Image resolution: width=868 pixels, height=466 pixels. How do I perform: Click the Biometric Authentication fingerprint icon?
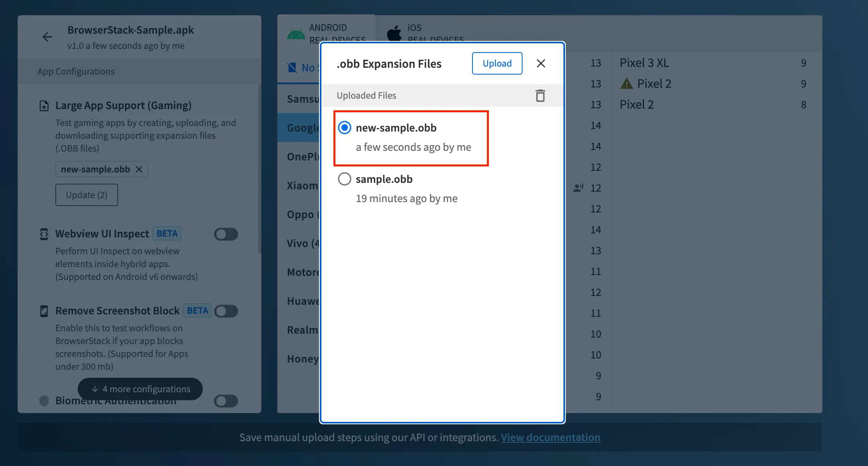coord(44,400)
